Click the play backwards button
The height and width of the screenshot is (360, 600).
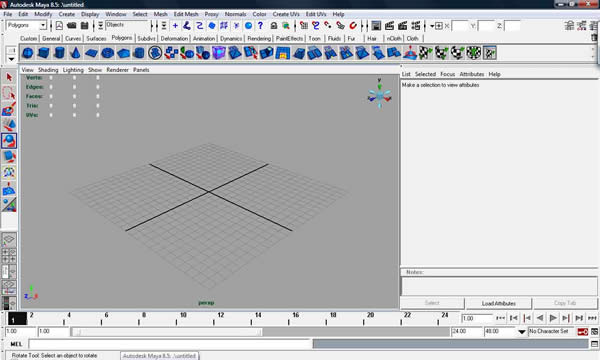point(540,318)
